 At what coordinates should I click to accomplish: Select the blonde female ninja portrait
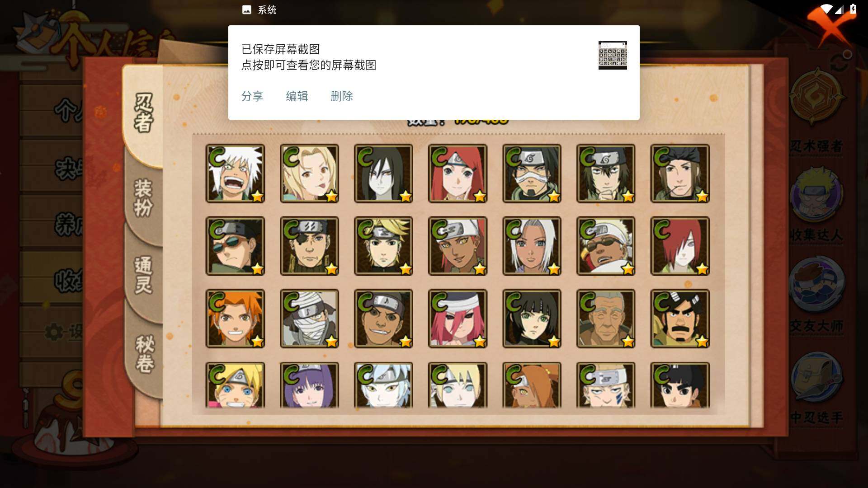[309, 174]
